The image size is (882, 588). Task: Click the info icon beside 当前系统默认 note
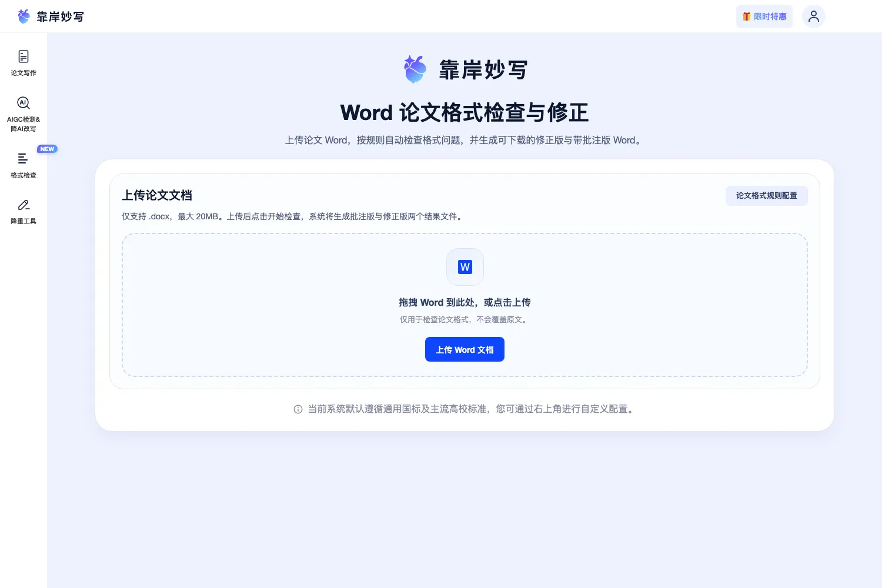[298, 409]
